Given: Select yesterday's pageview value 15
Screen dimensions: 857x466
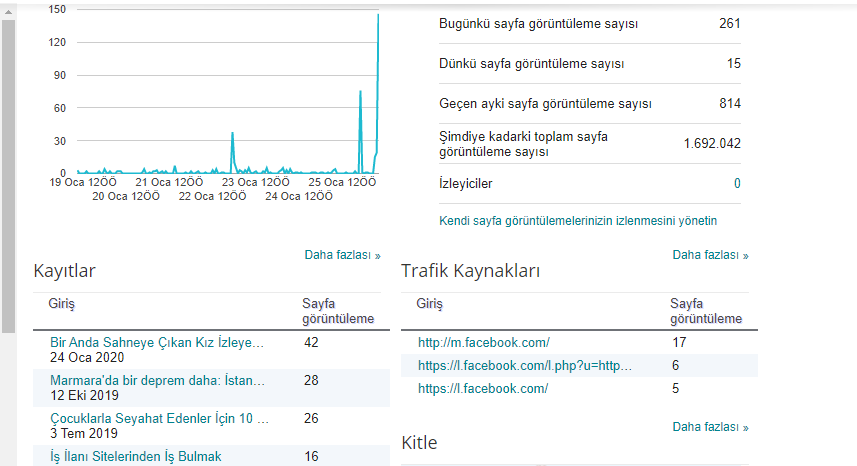Looking at the screenshot, I should point(733,63).
